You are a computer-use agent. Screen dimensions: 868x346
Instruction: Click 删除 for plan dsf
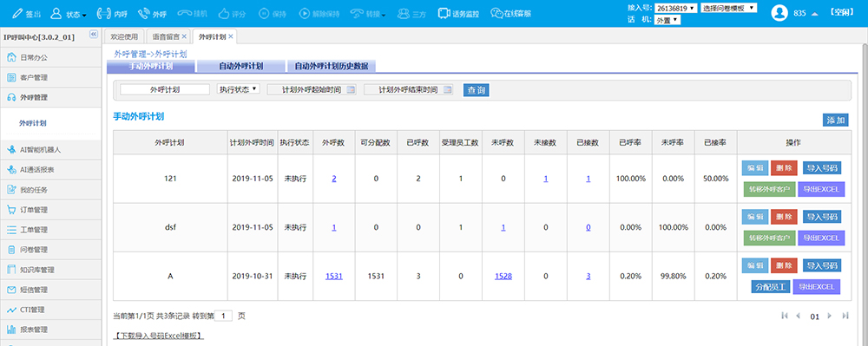point(784,216)
